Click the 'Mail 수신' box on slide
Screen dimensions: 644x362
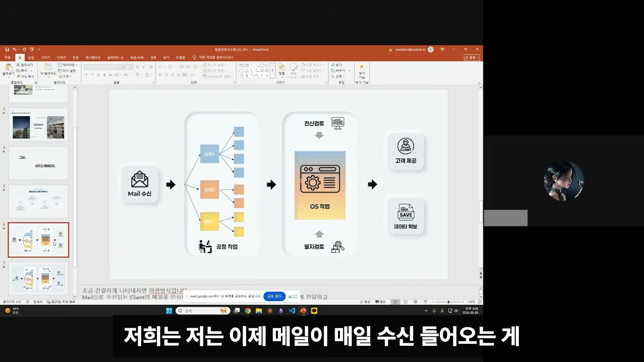pyautogui.click(x=140, y=184)
